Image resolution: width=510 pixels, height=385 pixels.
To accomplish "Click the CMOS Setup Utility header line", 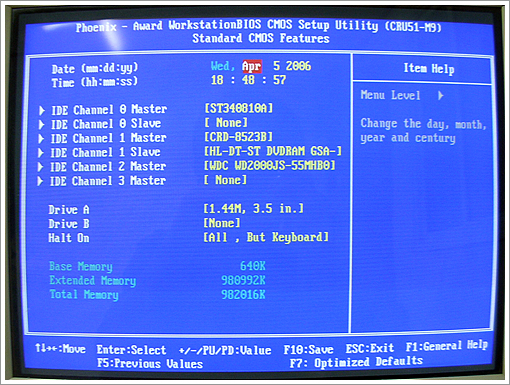I will tap(259, 26).
